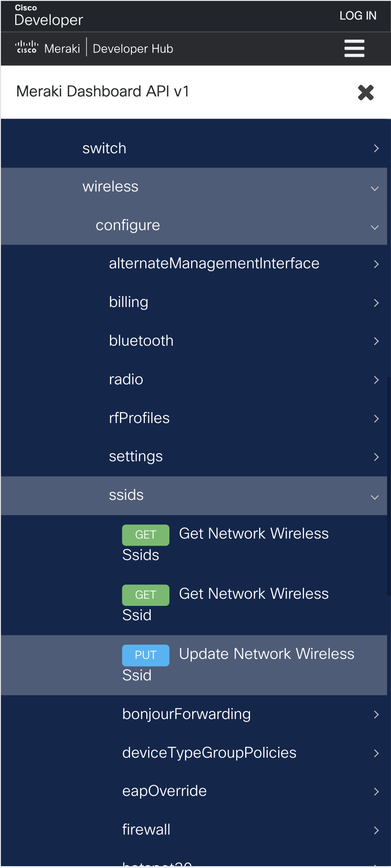Click the GET badge for Get Network Wireless Ssids

coord(145,535)
